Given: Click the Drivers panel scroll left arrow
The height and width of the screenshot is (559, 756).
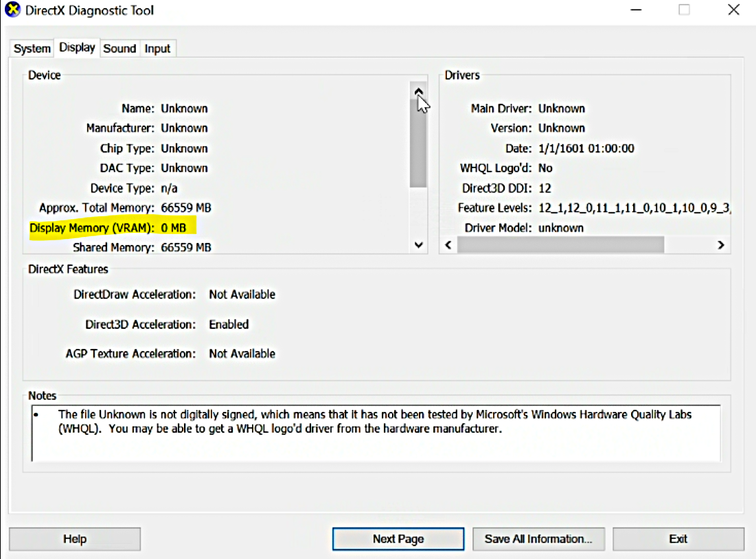Looking at the screenshot, I should 448,245.
